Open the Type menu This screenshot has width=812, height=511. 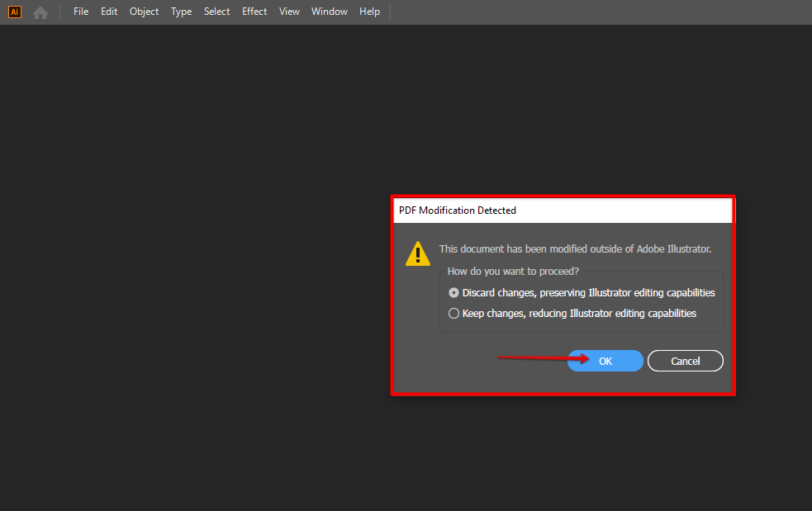pos(181,12)
